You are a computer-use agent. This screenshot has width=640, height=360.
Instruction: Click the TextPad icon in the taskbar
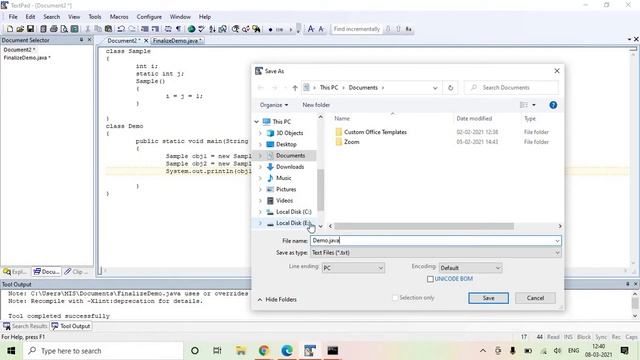click(310, 350)
